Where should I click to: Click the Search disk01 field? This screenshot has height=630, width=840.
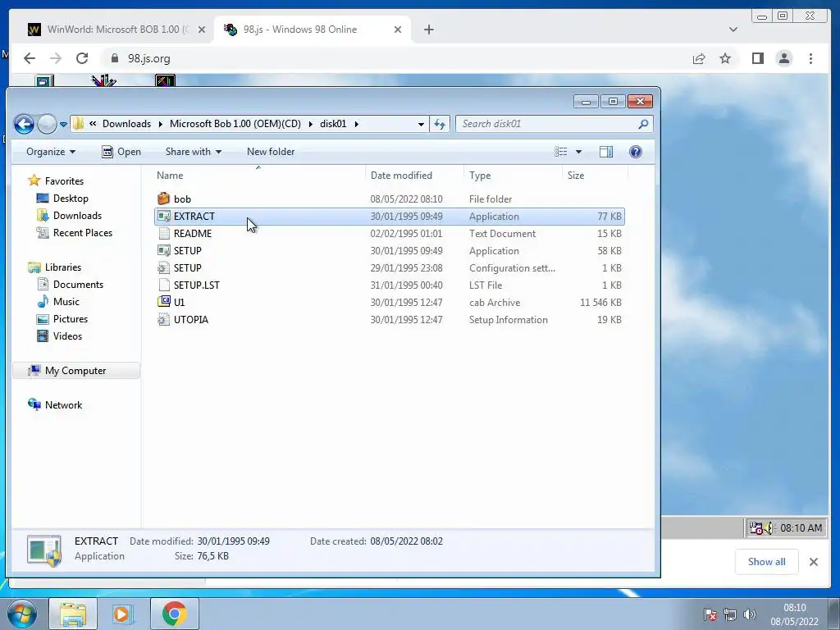point(554,125)
